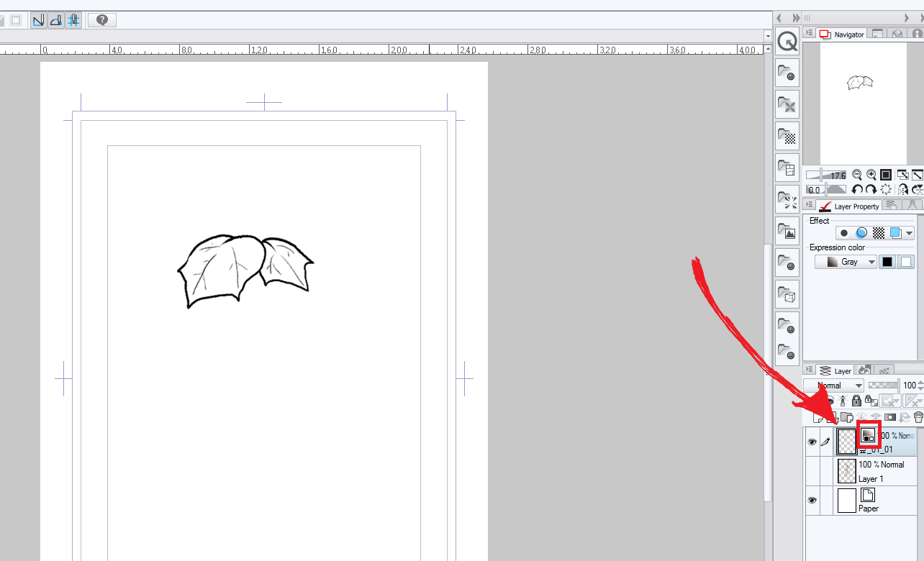
Task: Toggle Lock Layer padlock icon
Action: [856, 401]
